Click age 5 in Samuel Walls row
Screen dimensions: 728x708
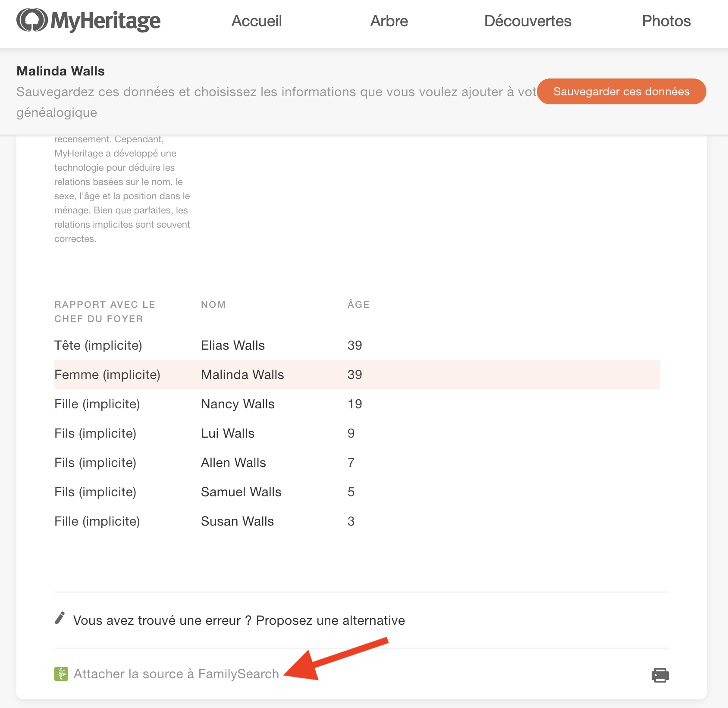tap(351, 492)
